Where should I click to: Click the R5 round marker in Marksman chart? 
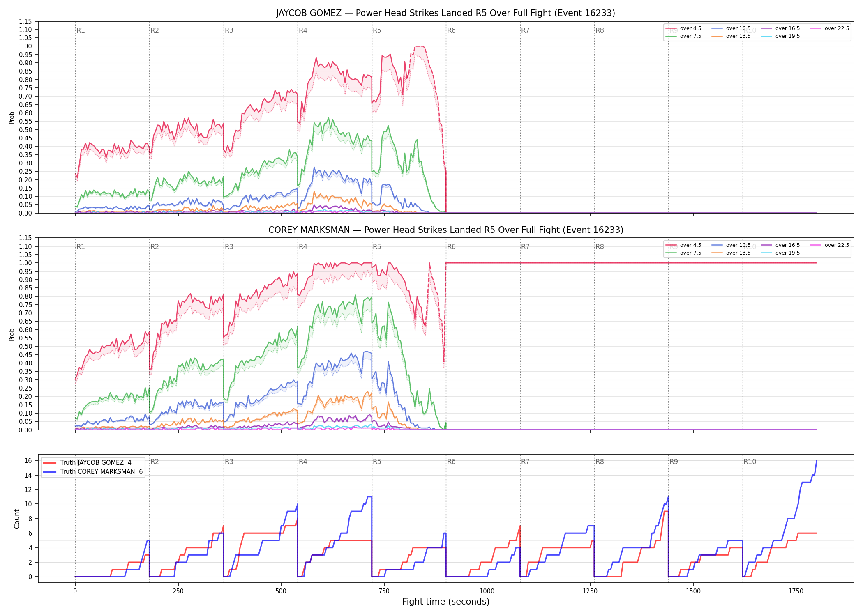pos(377,247)
